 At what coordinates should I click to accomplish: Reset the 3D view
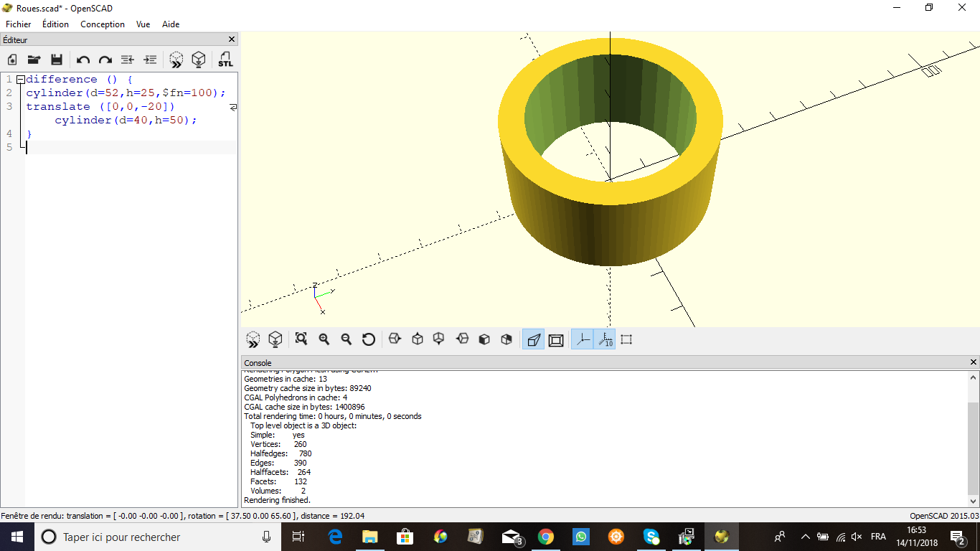(369, 339)
